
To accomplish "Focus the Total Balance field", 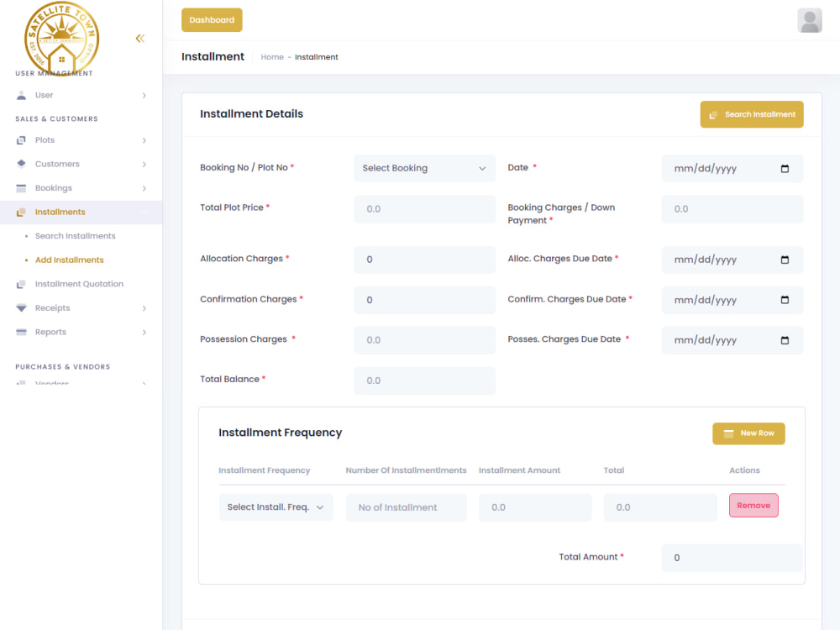I will (424, 381).
